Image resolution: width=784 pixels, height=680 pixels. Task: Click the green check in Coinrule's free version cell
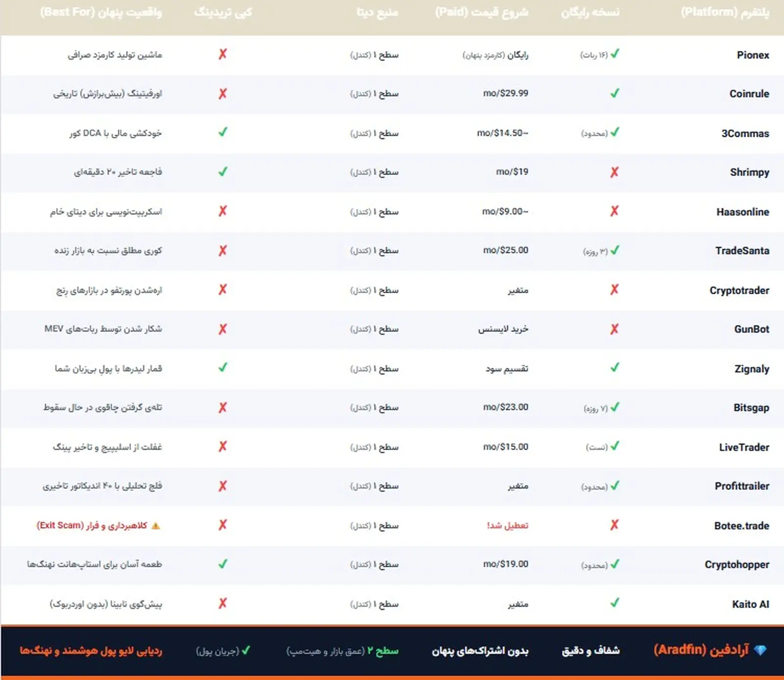[x=615, y=93]
